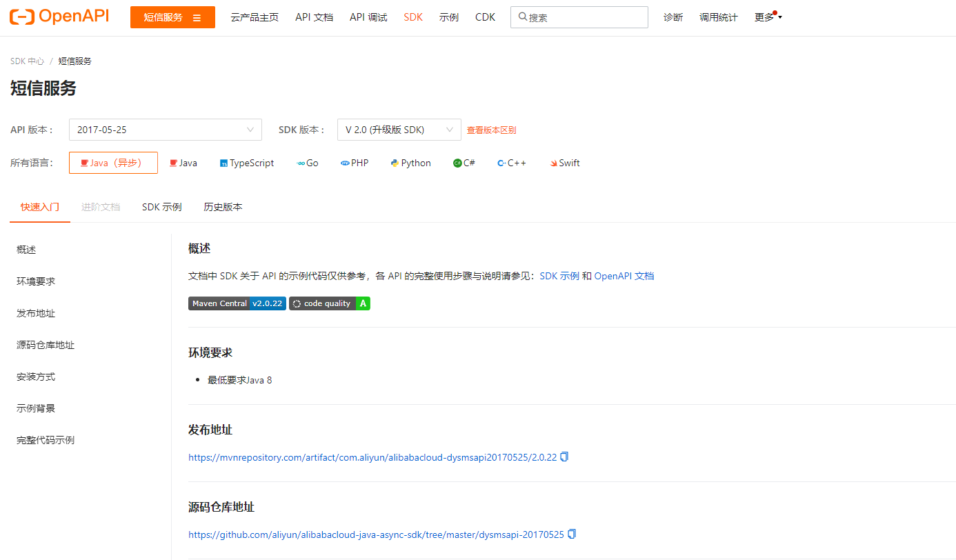Open API 文档 in top nav
The image size is (956, 560).
click(314, 17)
